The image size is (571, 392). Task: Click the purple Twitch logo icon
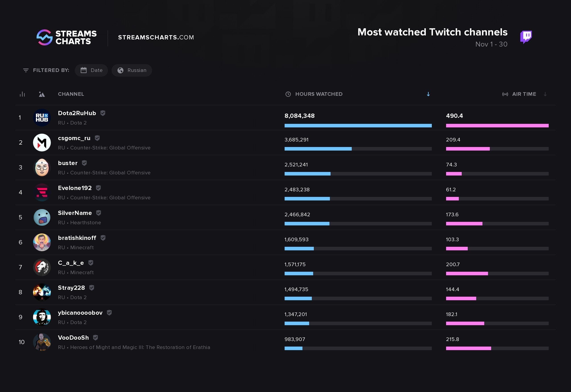pyautogui.click(x=526, y=37)
